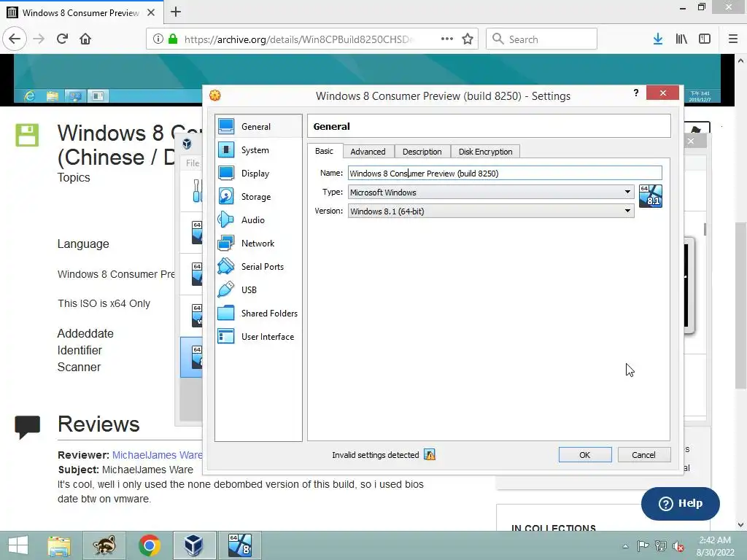
Task: Switch to the Advanced tab
Action: point(368,152)
